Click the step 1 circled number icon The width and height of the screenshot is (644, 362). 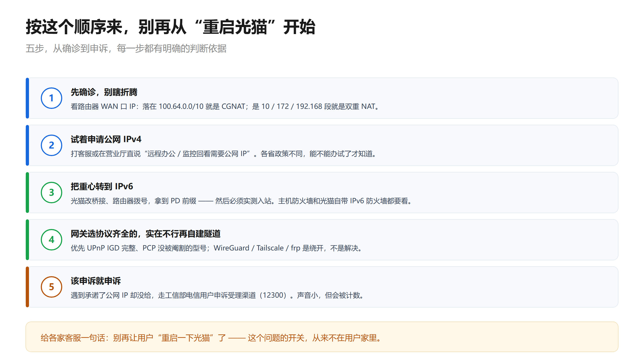52,98
